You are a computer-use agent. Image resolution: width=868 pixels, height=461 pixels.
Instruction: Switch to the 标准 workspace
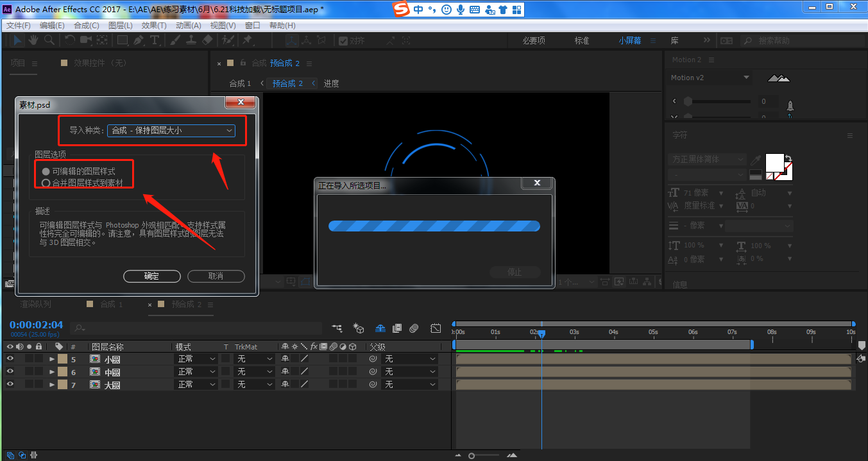[582, 40]
